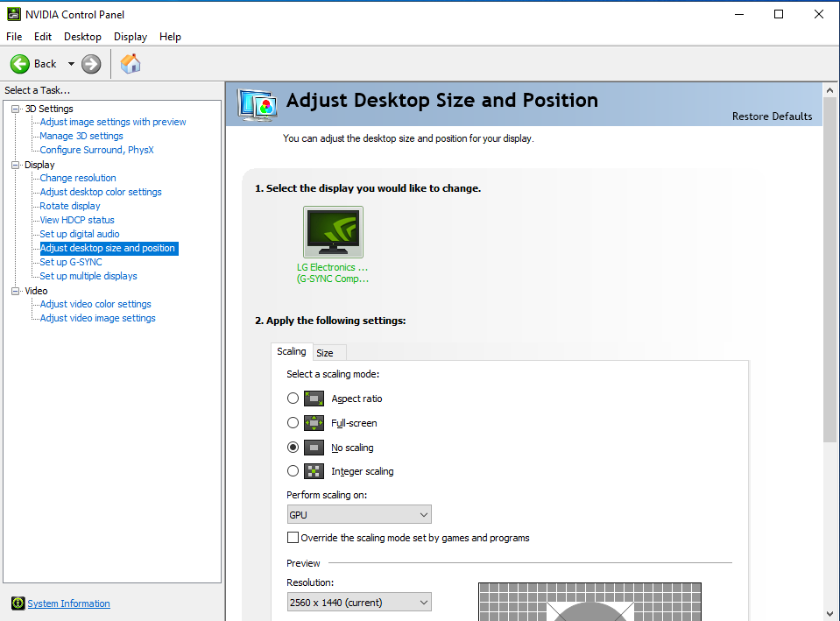
Task: Open the Desktop menu
Action: point(82,37)
